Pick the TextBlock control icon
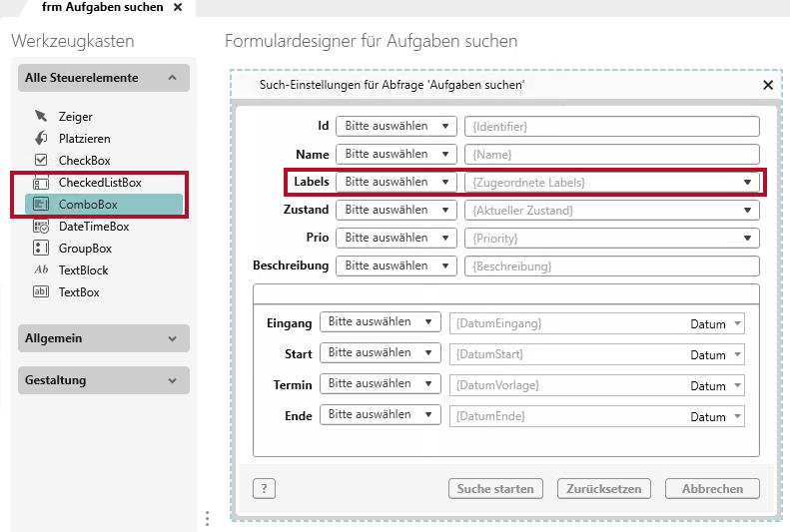790x532 pixels. (41, 269)
